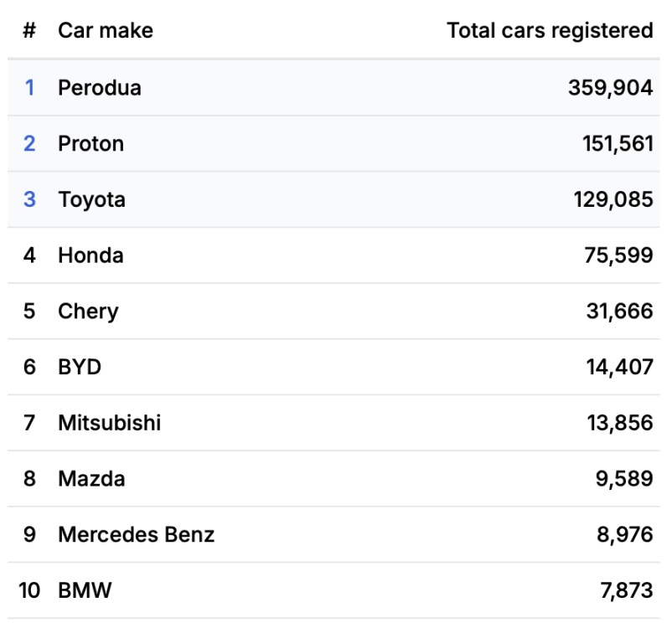Click BYD's registered count 14,407
Image resolution: width=672 pixels, height=628 pixels.
(x=618, y=367)
